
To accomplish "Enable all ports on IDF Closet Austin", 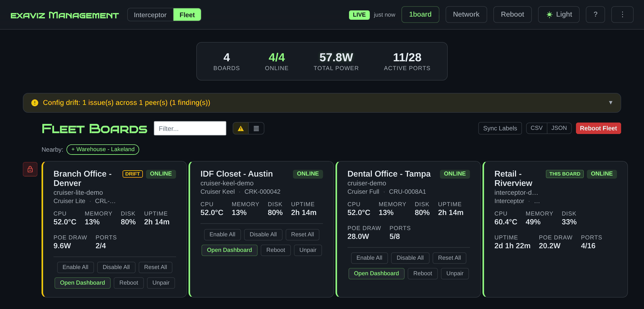I will [x=222, y=235].
